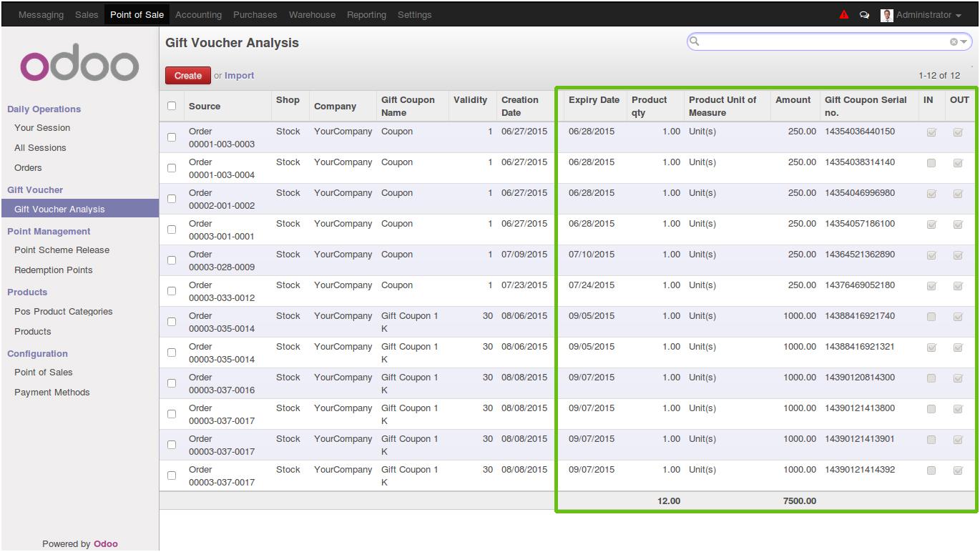
Task: Sort the table by Expiry Date column
Action: click(x=594, y=100)
